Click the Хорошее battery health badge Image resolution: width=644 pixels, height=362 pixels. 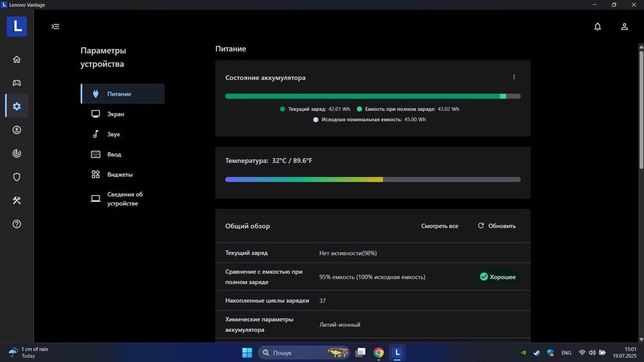pos(498,277)
